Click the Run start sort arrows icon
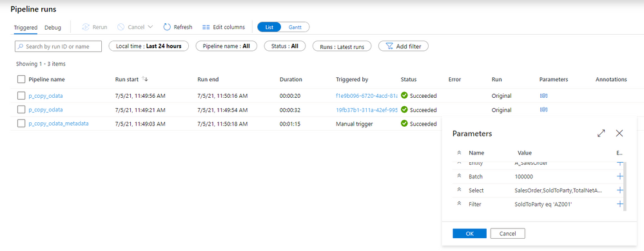The width and height of the screenshot is (644, 251). [x=144, y=79]
